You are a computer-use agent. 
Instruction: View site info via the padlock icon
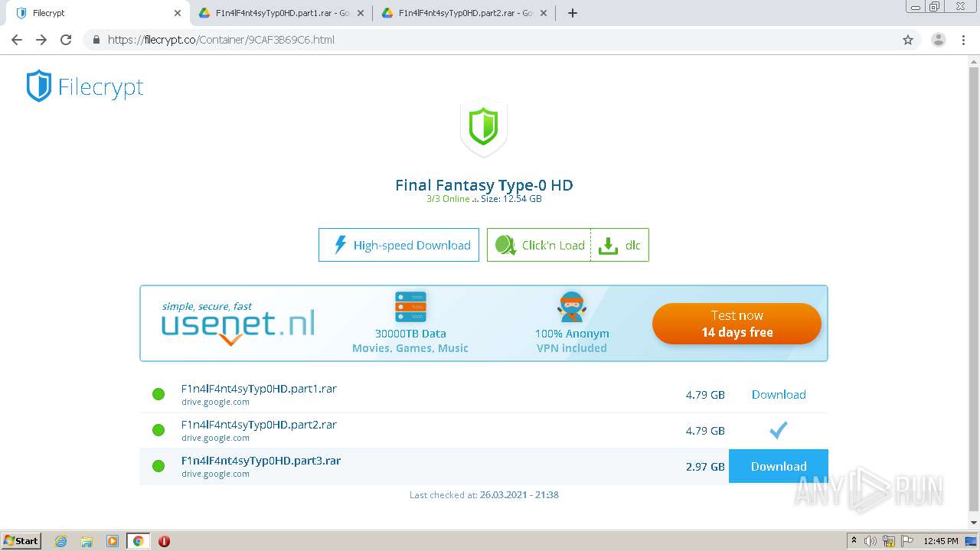tap(96, 40)
